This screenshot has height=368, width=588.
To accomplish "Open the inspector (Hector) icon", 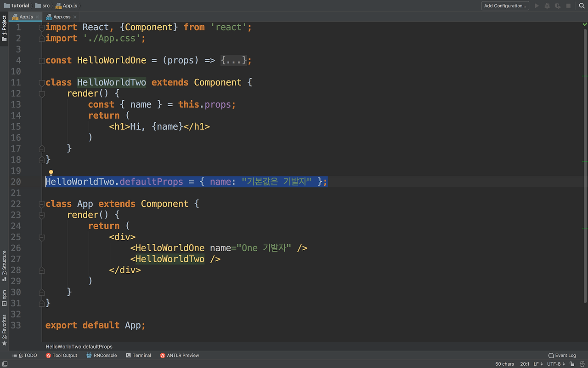I will click(581, 364).
